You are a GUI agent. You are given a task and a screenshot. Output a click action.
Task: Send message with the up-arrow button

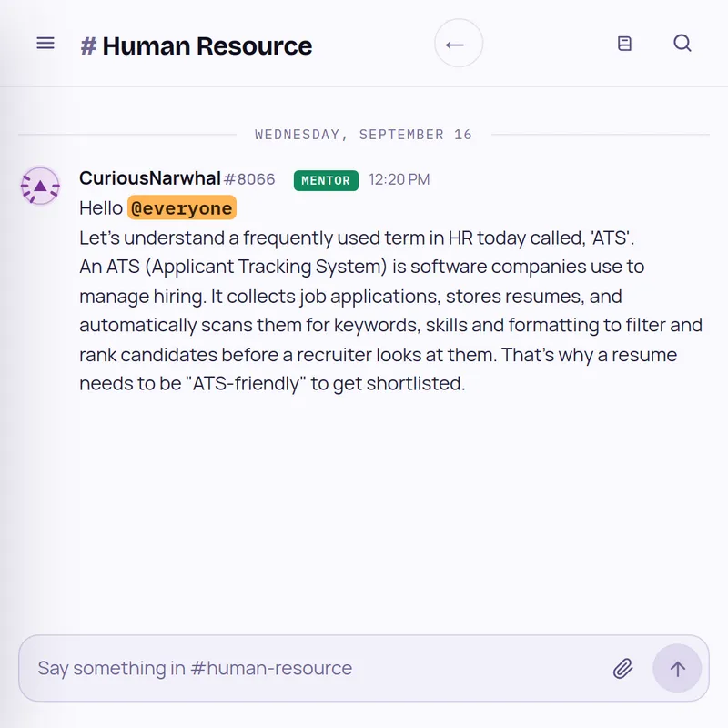pos(677,669)
